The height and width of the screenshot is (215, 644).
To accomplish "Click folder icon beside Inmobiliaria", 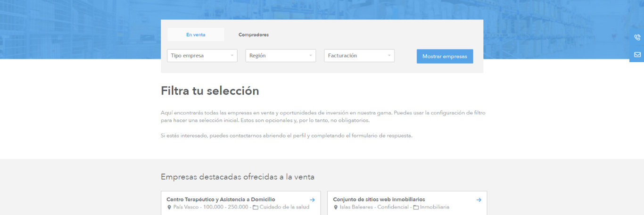I will (416, 207).
